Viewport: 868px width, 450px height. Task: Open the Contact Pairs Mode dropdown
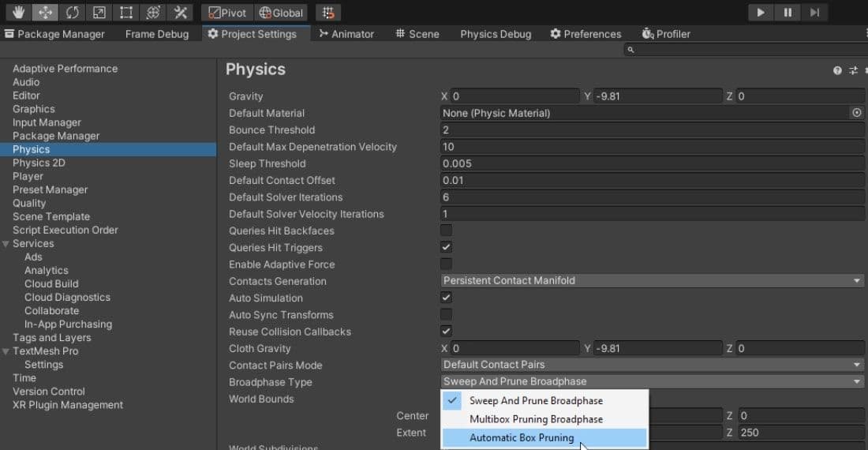click(652, 365)
